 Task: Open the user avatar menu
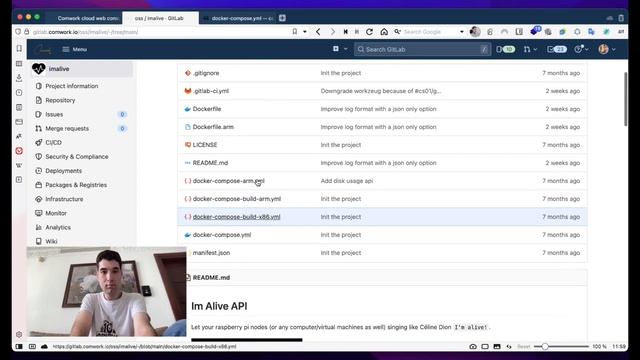[607, 49]
